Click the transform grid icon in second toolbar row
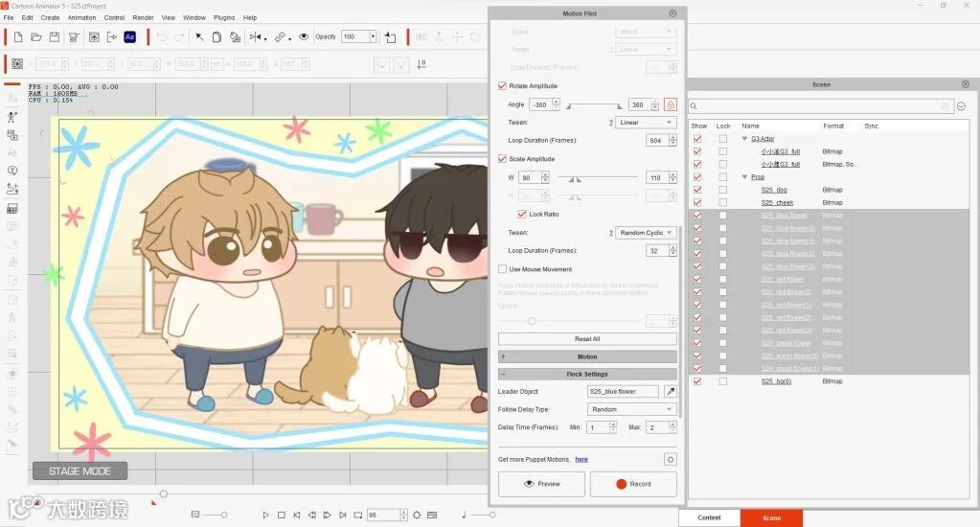Viewport: 980px width, 527px height. (x=17, y=64)
